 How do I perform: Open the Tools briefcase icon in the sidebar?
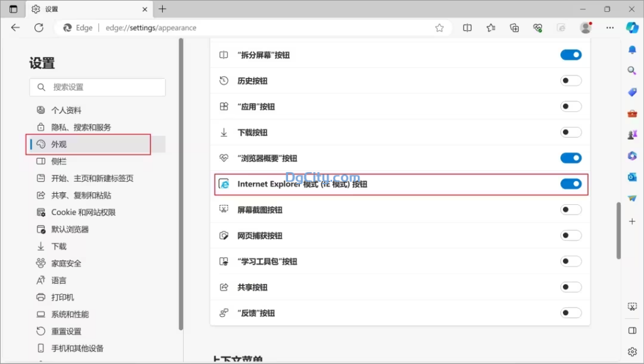coord(632,113)
